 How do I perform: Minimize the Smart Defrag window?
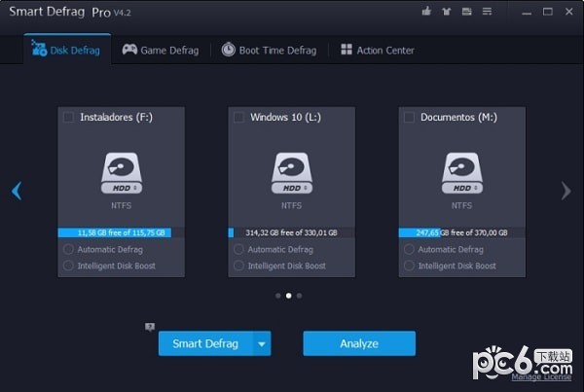pos(527,12)
